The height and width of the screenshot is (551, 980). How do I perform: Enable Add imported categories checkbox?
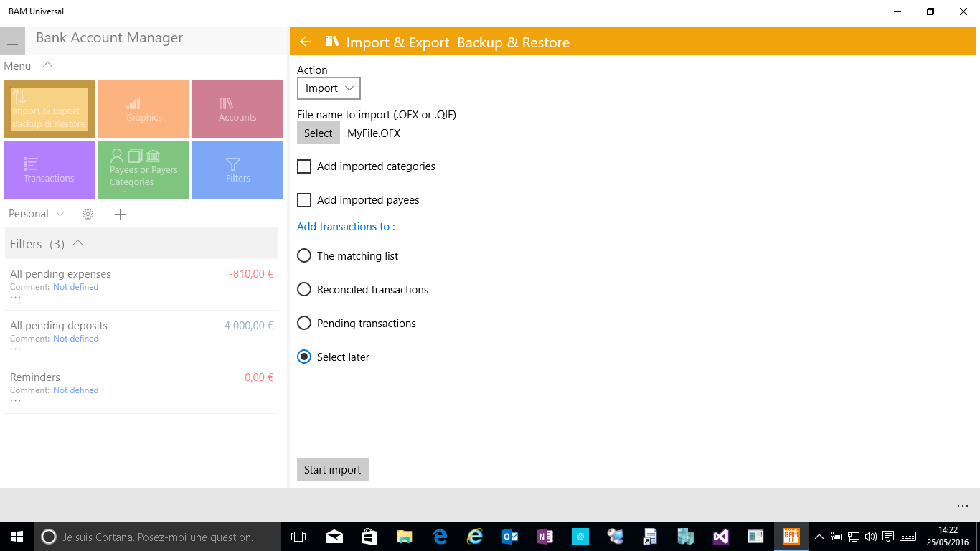point(304,166)
